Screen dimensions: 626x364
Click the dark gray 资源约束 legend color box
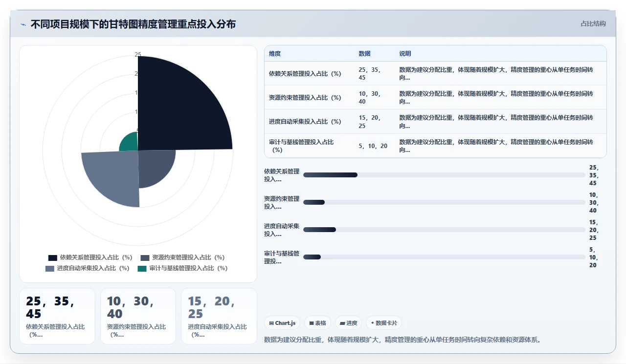click(145, 257)
